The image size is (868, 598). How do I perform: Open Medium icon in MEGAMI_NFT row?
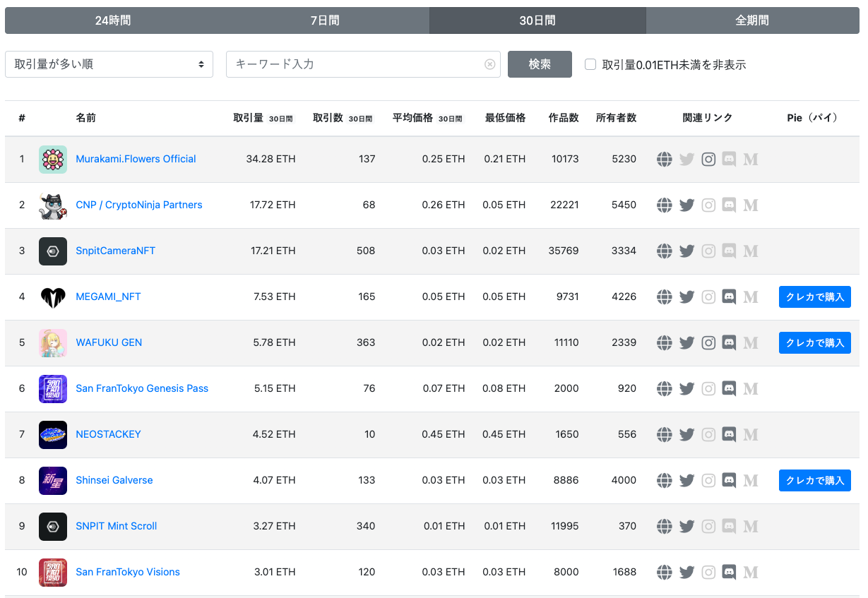(x=751, y=297)
